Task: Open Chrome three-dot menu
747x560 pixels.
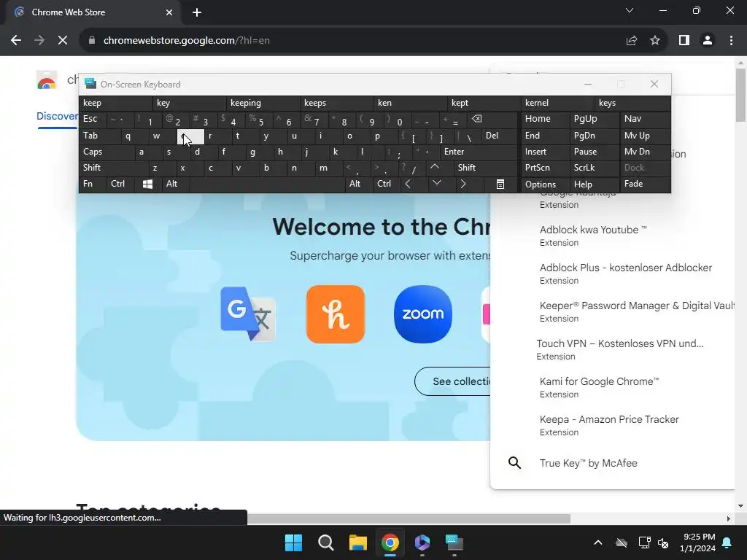Action: click(731, 41)
